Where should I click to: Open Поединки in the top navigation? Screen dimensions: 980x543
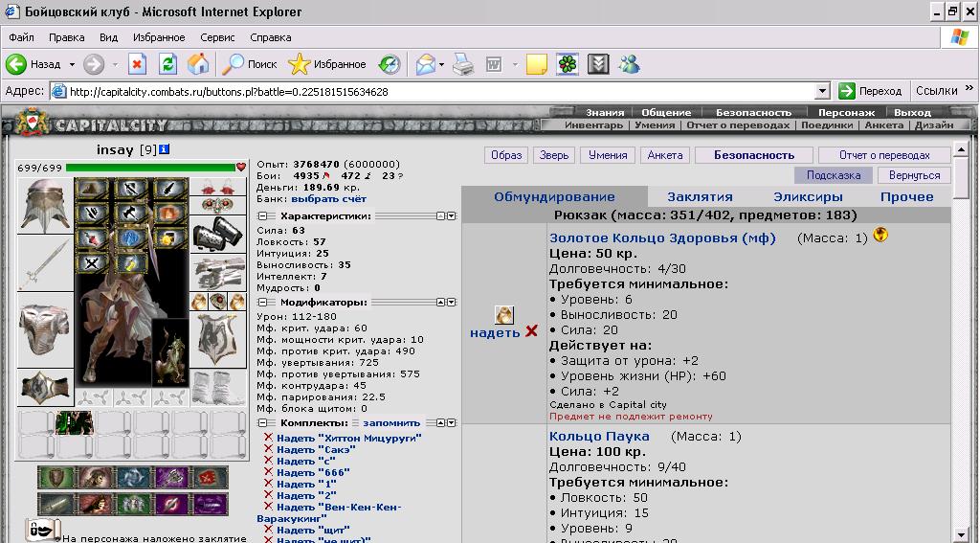click(827, 125)
